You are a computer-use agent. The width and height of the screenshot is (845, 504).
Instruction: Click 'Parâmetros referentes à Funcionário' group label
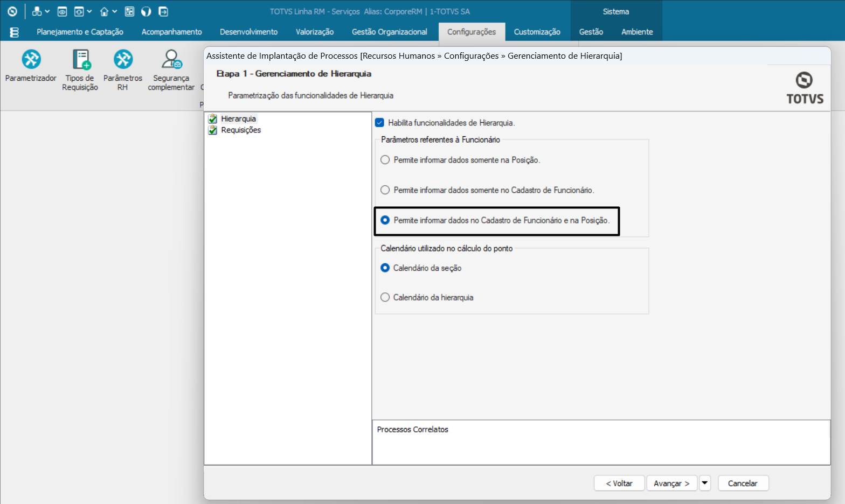(x=440, y=139)
